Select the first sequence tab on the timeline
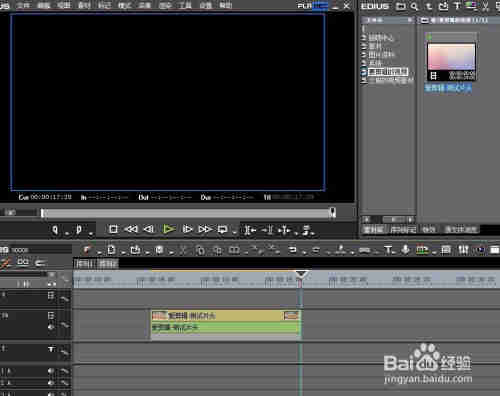 pos(84,264)
